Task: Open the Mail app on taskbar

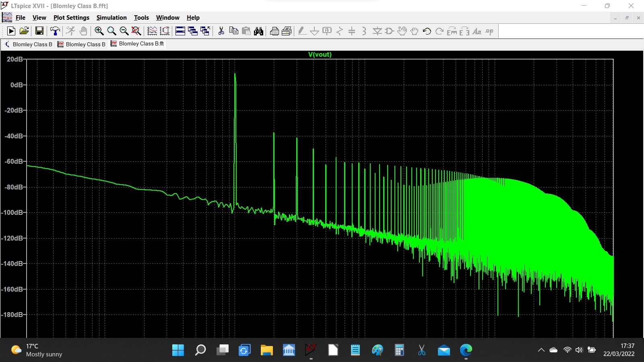Action: [444, 350]
